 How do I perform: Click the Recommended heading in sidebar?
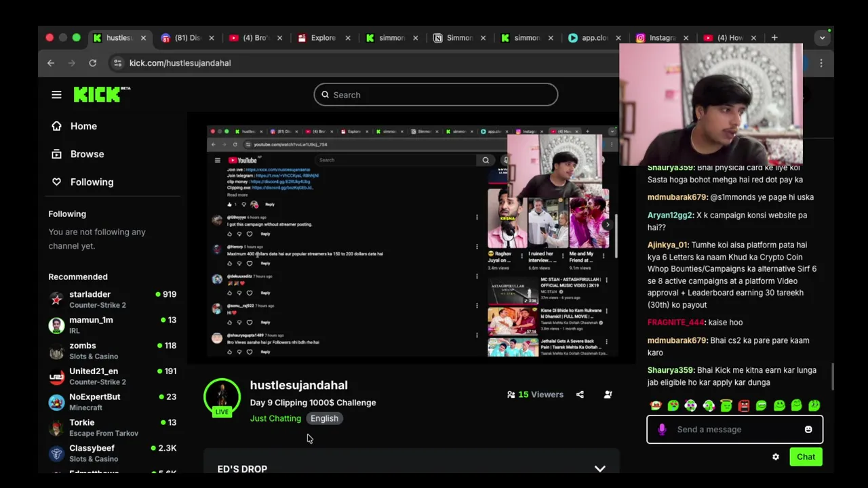pyautogui.click(x=78, y=277)
